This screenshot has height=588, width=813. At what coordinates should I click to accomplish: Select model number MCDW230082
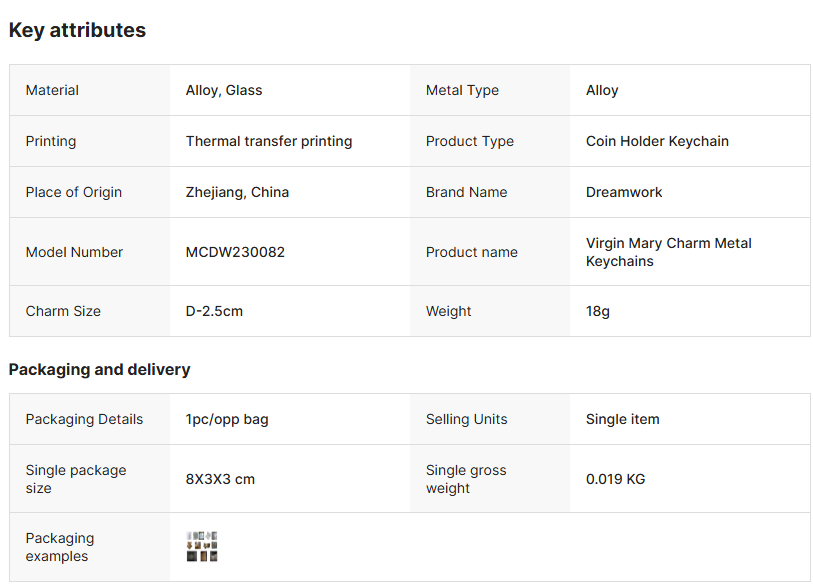tap(235, 252)
